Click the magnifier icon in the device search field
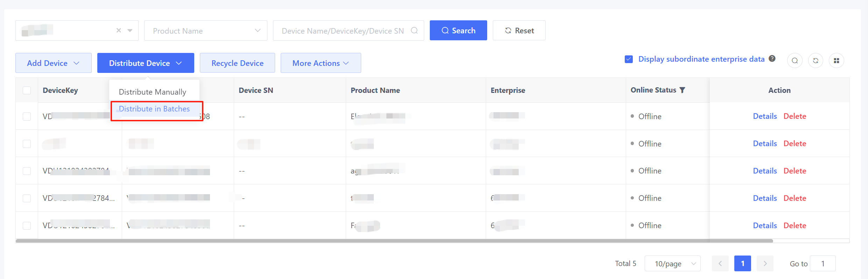The image size is (868, 279). pyautogui.click(x=414, y=30)
